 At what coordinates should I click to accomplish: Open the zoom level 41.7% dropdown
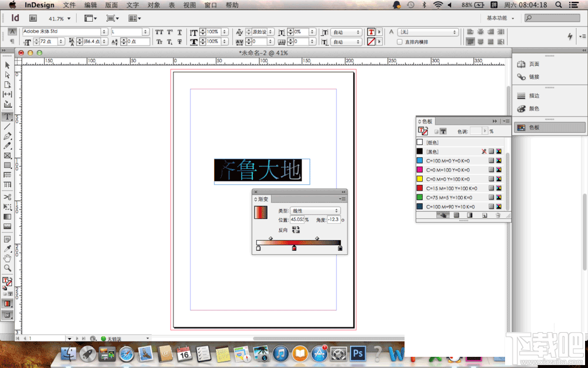click(69, 18)
